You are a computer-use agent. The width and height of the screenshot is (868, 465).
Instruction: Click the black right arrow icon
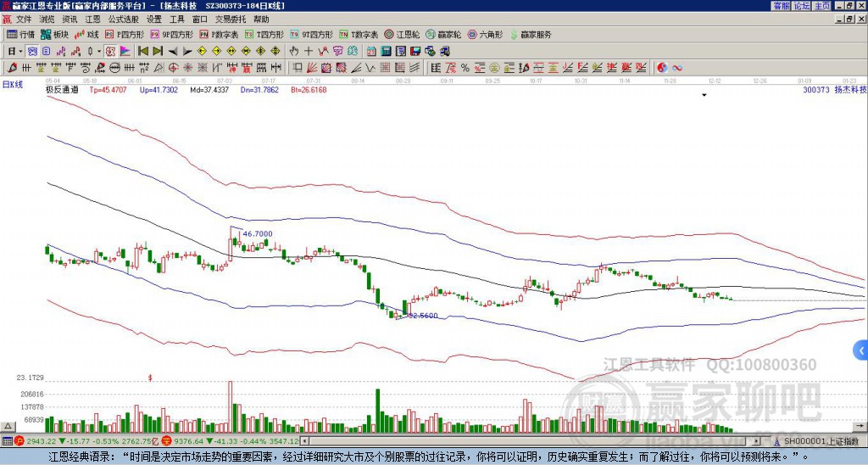click(x=187, y=52)
